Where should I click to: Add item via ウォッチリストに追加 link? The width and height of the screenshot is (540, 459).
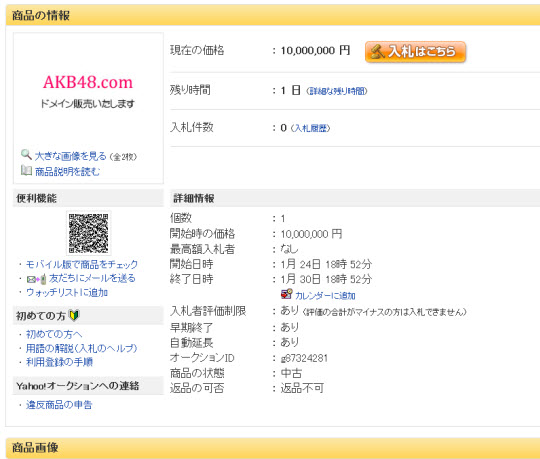pos(67,293)
